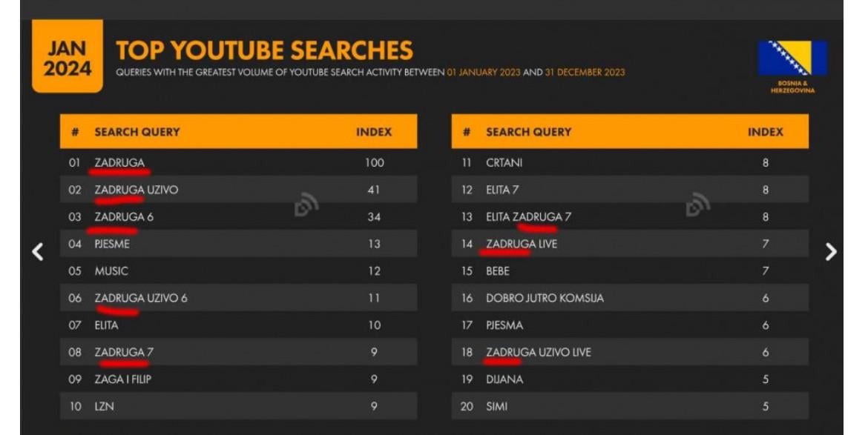This screenshot has height=435, width=868.
Task: Click right table INDEX column header
Action: coord(766,132)
